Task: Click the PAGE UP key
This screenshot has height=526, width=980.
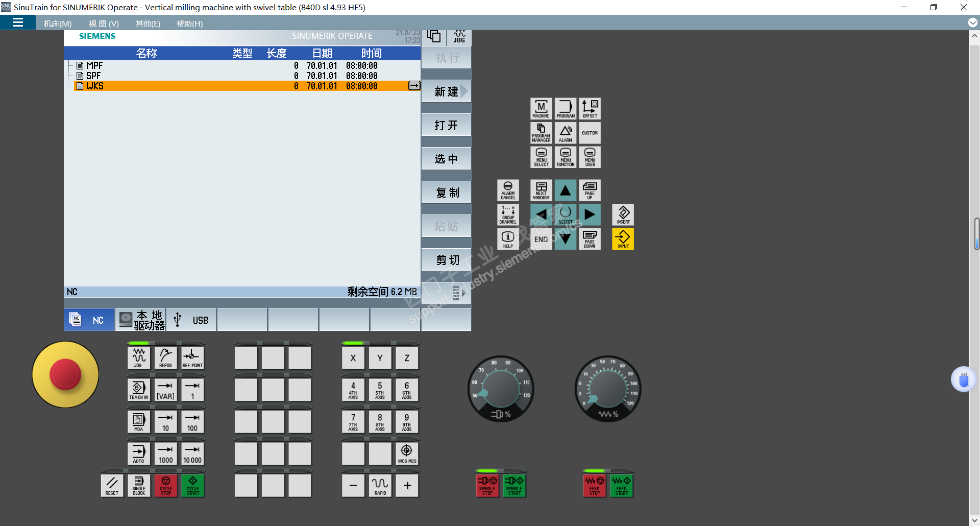Action: [x=590, y=190]
